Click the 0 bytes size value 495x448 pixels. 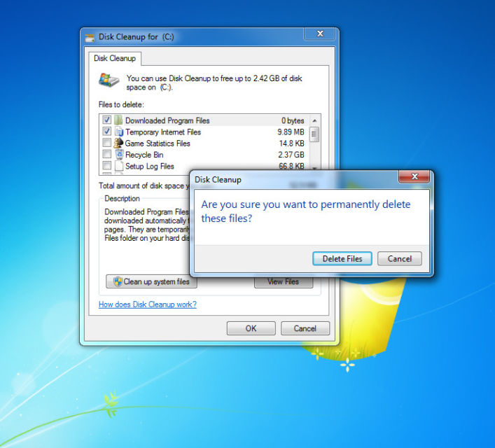[x=293, y=120]
